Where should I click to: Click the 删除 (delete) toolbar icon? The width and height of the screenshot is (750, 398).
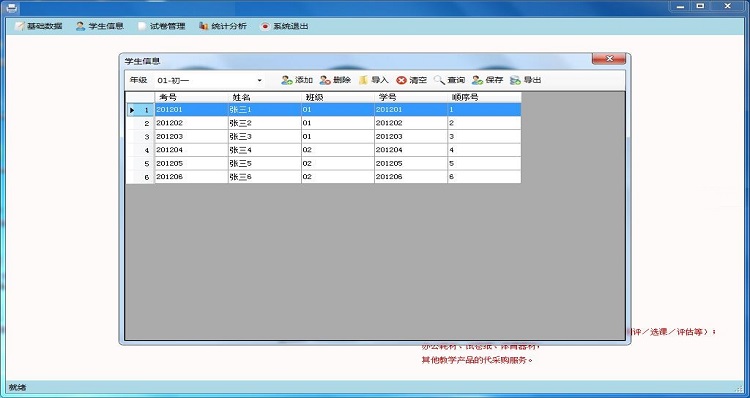point(325,80)
